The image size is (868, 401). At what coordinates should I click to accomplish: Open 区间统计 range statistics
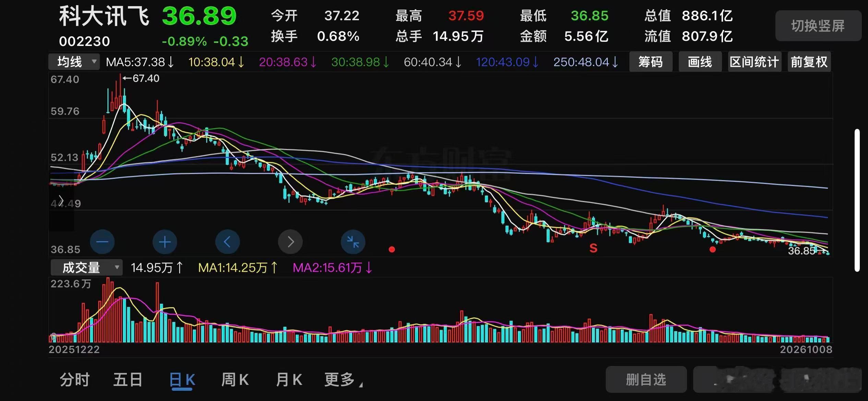pyautogui.click(x=755, y=62)
